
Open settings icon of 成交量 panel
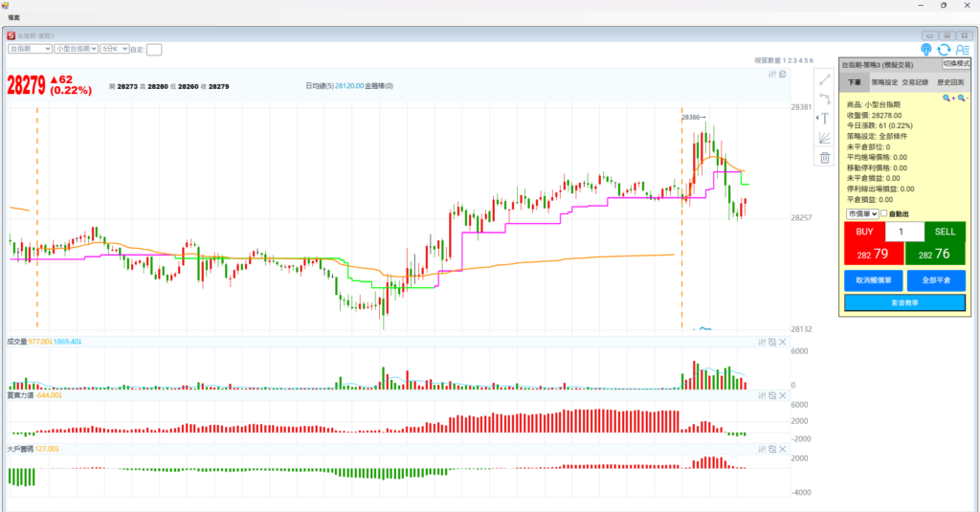point(761,342)
